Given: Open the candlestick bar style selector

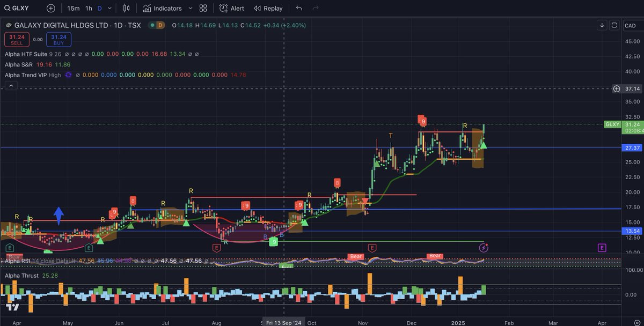Looking at the screenshot, I should [126, 8].
